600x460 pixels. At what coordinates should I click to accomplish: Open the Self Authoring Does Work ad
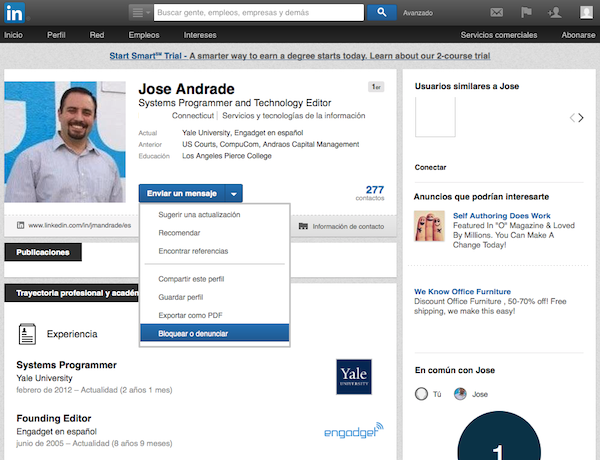pyautogui.click(x=502, y=215)
